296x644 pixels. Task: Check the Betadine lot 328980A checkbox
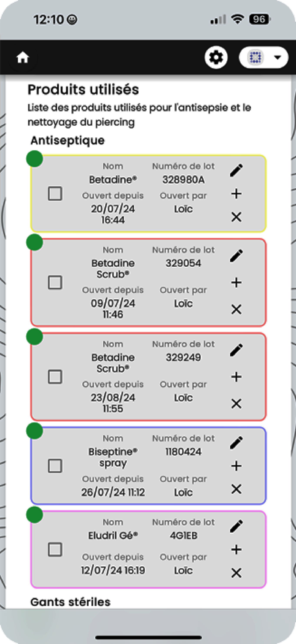tap(55, 193)
